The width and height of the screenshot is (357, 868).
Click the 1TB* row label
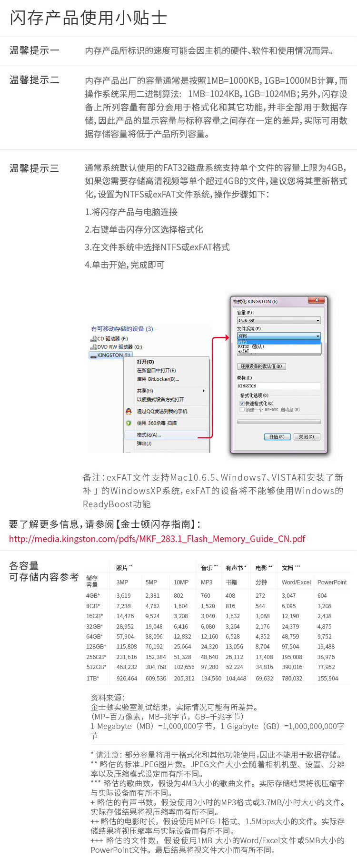pos(93,679)
